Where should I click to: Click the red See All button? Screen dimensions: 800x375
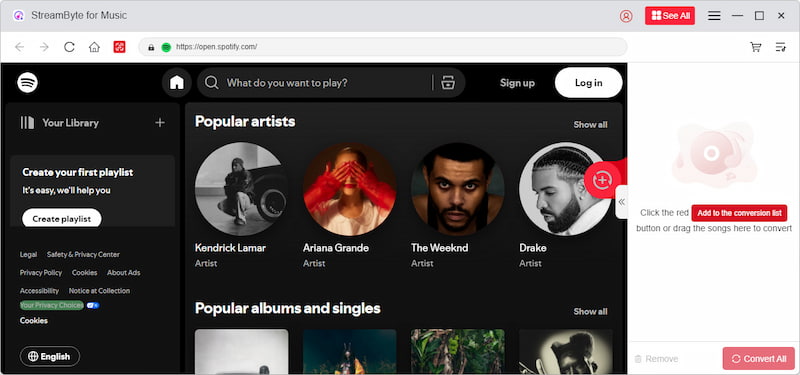tap(670, 16)
